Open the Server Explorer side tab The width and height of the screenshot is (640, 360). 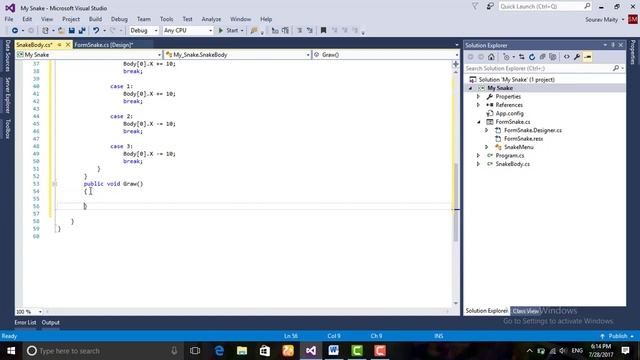click(x=7, y=95)
